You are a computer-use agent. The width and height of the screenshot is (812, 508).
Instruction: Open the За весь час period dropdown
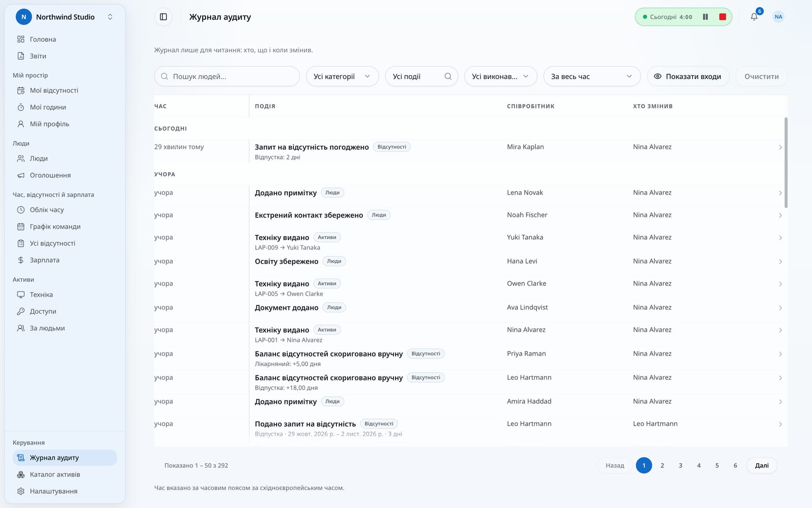[x=592, y=76]
